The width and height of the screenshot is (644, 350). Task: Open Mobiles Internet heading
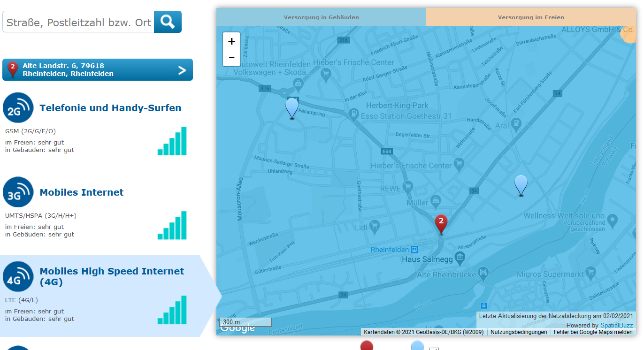[82, 192]
